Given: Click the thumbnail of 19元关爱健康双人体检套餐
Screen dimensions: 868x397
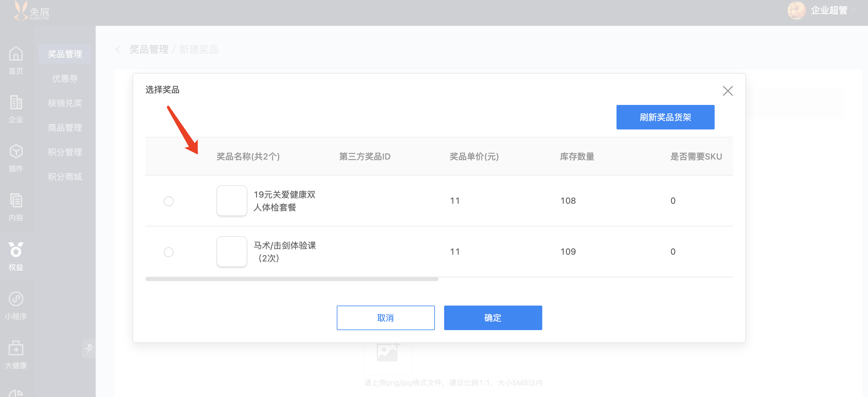Looking at the screenshot, I should click(x=232, y=201).
